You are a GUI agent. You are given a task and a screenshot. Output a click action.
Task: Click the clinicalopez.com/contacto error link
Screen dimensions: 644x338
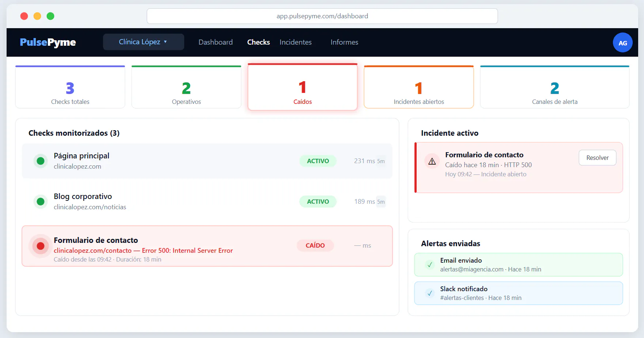(143, 251)
